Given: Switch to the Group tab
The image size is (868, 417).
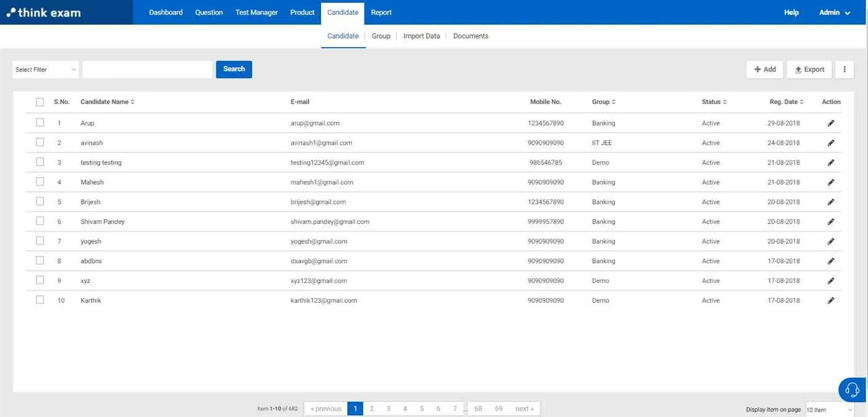Looking at the screenshot, I should pos(381,35).
